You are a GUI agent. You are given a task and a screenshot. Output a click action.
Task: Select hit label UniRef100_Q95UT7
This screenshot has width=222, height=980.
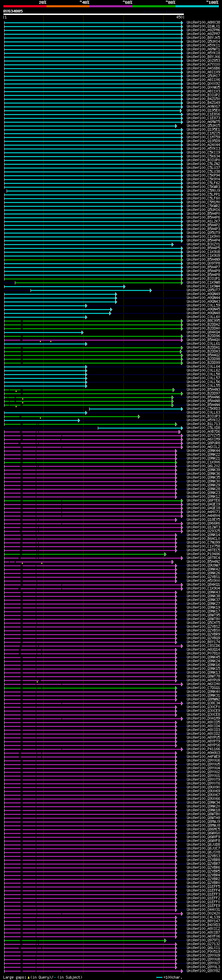203,290
